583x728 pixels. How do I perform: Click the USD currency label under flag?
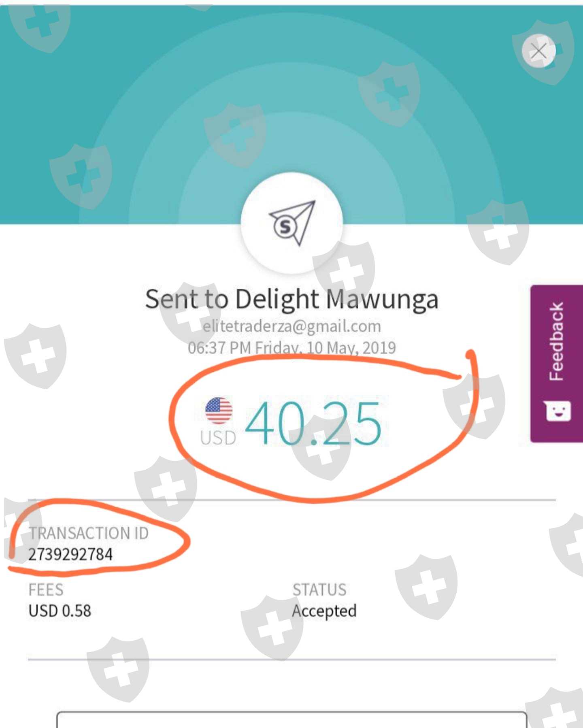218,438
